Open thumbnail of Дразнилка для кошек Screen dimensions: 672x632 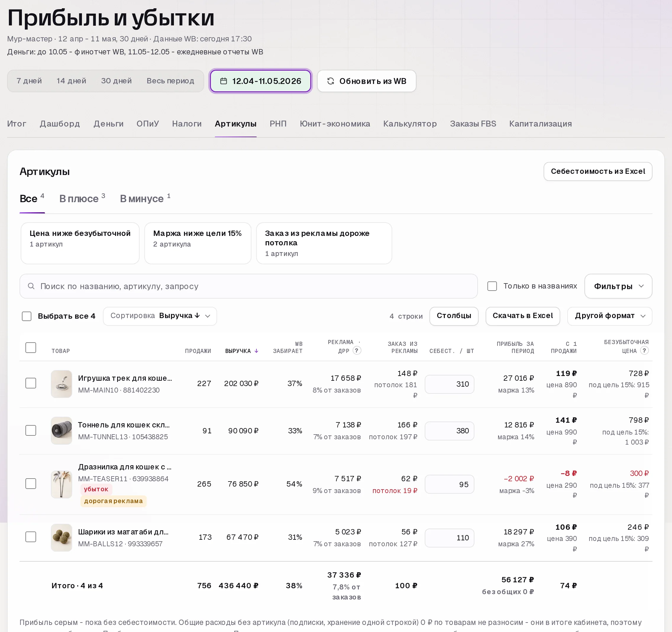(61, 484)
